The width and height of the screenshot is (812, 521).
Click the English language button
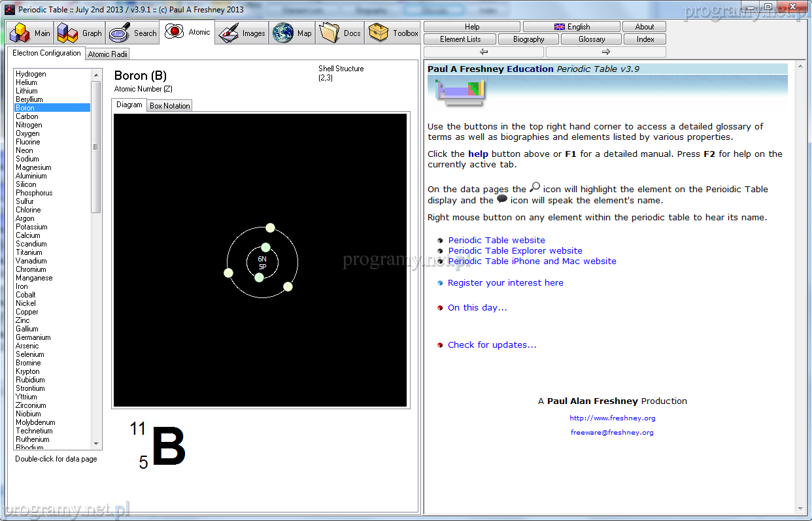571,27
